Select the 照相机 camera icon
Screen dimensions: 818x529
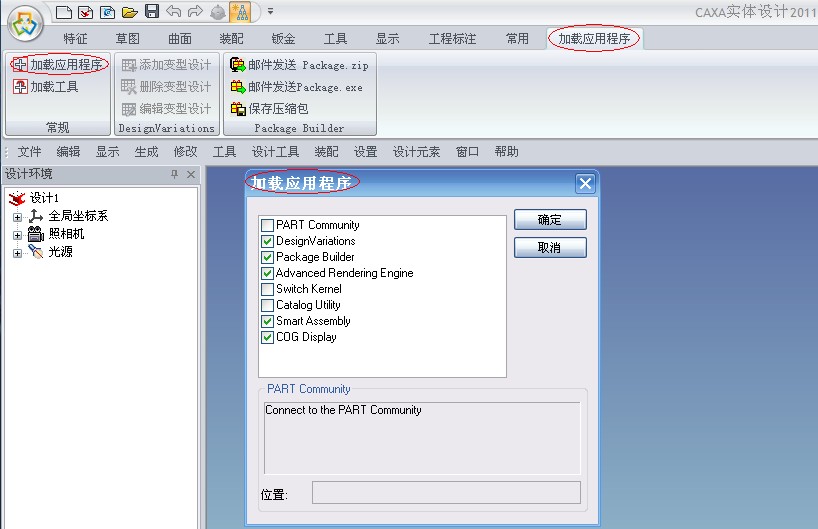35,234
